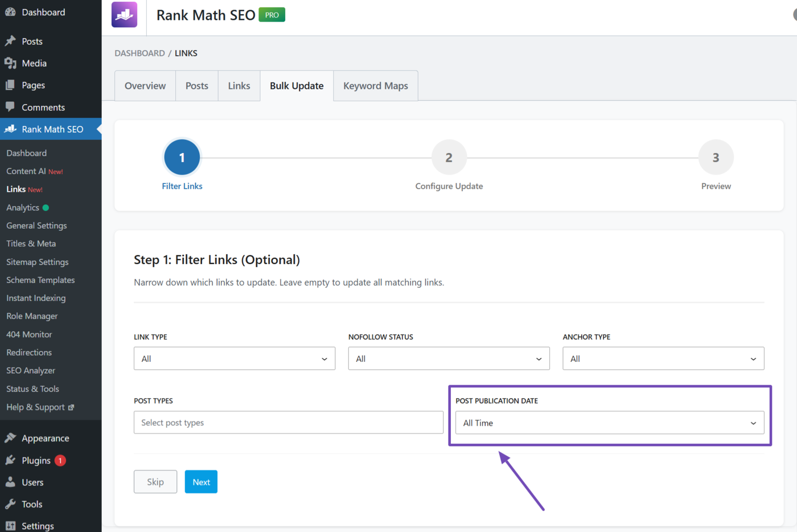Open the Overview tab
Screen dimensions: 797x532
(x=145, y=85)
